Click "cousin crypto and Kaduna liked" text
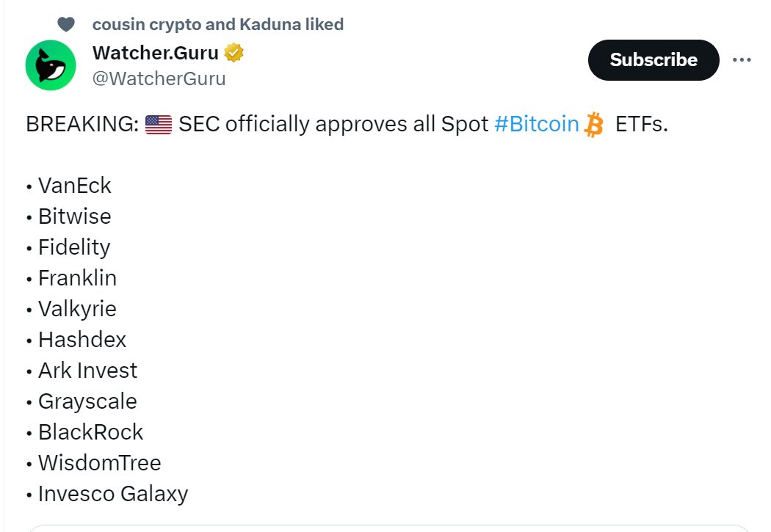This screenshot has width=771, height=532. 218,24
